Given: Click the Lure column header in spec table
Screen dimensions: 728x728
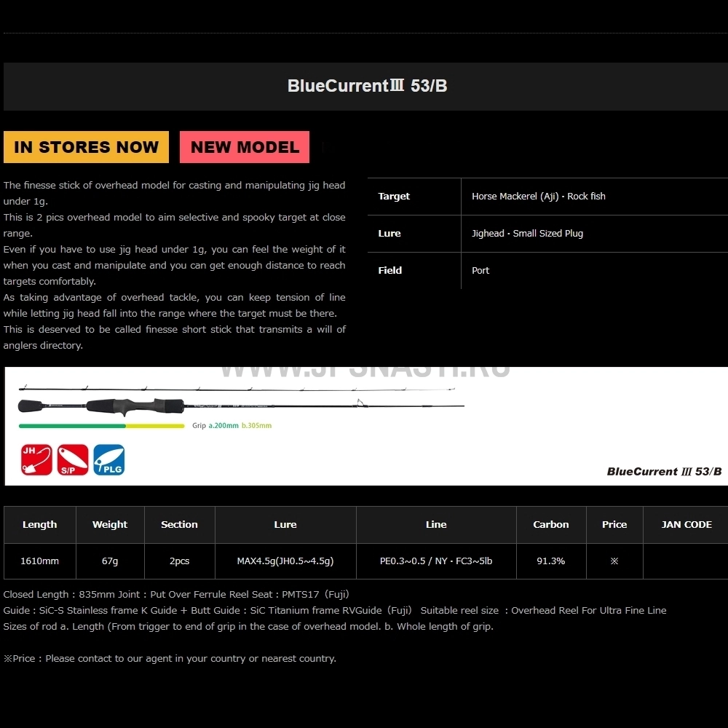Looking at the screenshot, I should click(x=285, y=525).
